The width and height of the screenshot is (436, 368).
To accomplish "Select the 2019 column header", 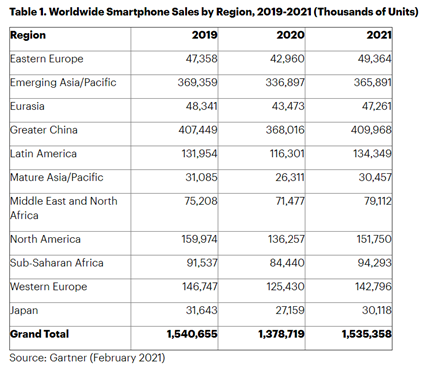I will (204, 35).
